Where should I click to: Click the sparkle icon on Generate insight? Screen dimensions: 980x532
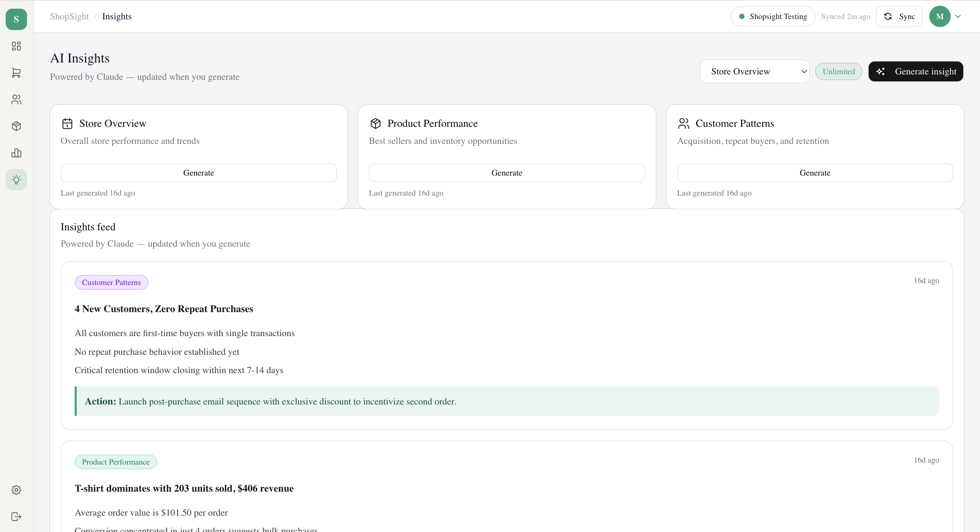click(x=881, y=71)
